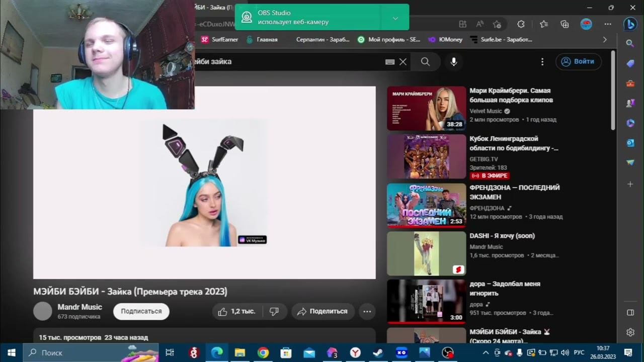
Task: Open Мари Краймбрери. Самая большая подборка title
Action: tap(511, 96)
